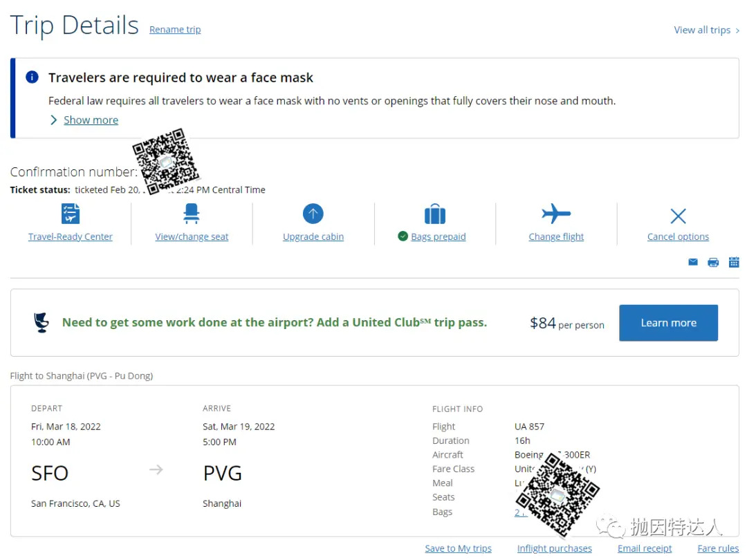This screenshot has width=747, height=560.
Task: Click the Rename trip link
Action: (x=175, y=30)
